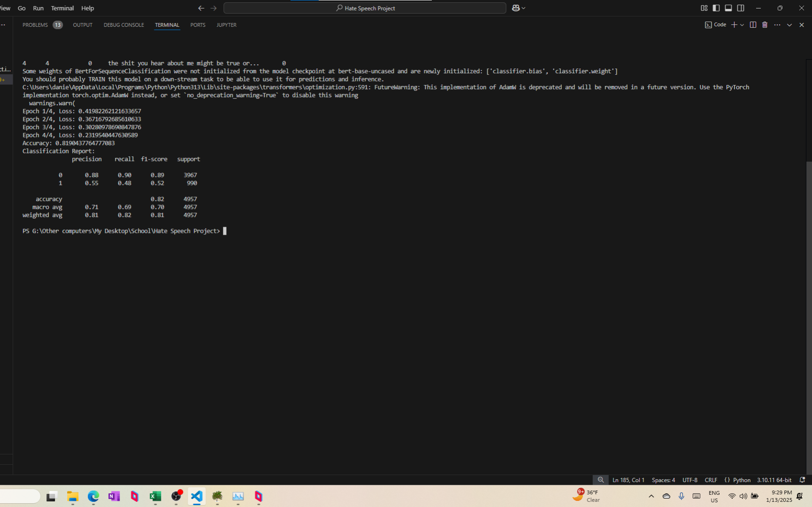Click the Hate Speech Project search box
Image resolution: width=812 pixels, height=507 pixels.
(x=365, y=8)
